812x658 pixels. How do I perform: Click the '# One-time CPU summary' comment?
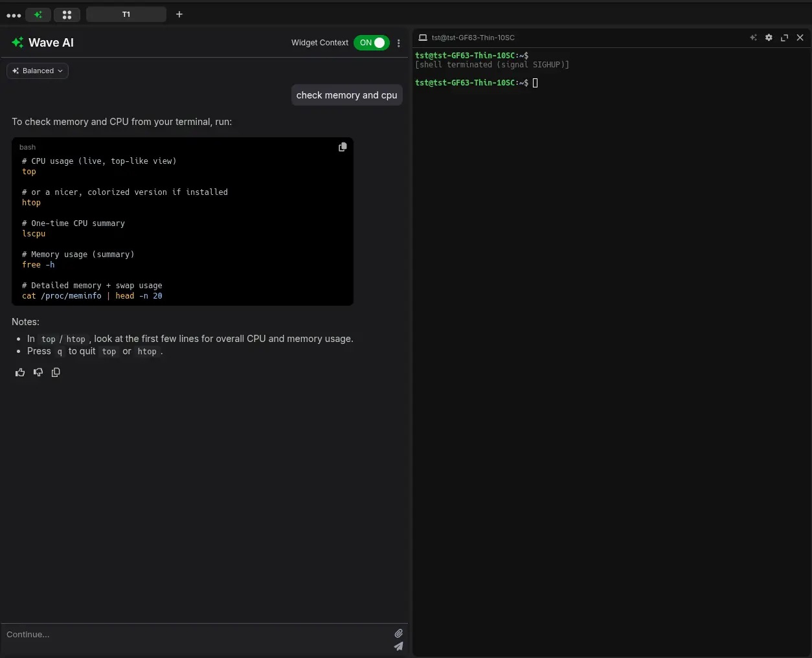pyautogui.click(x=73, y=223)
